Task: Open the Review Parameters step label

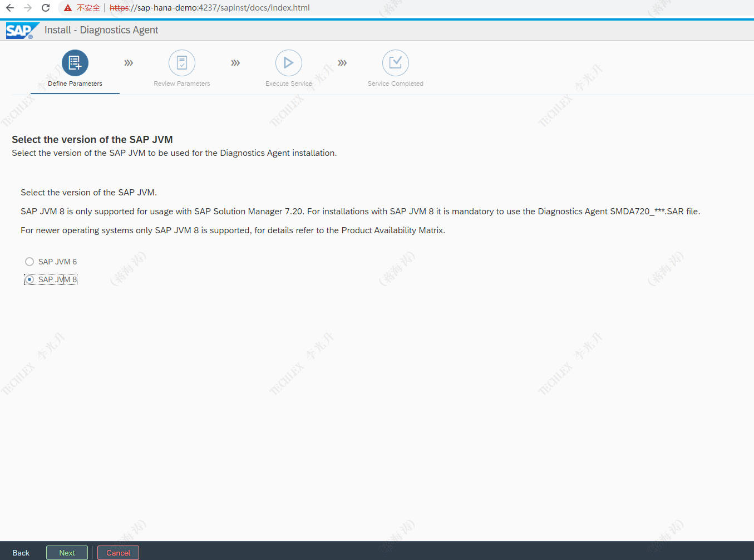Action: 182,83
